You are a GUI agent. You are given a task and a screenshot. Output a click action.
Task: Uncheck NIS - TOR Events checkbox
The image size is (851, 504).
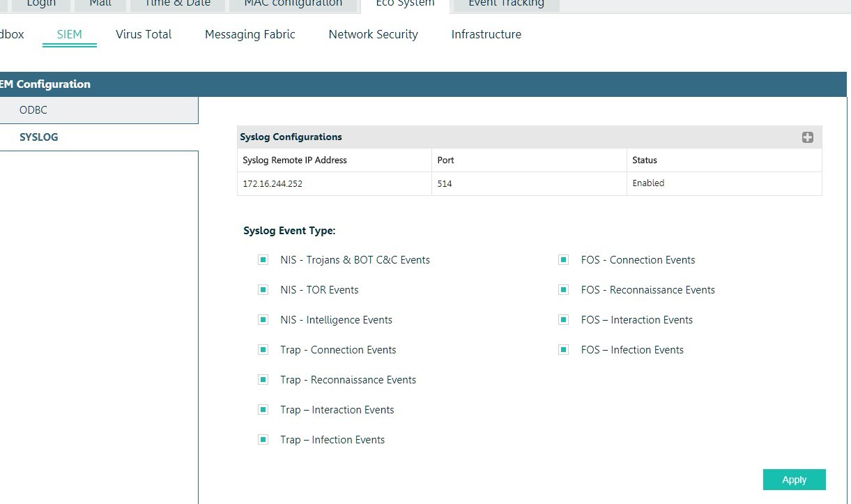pyautogui.click(x=263, y=290)
